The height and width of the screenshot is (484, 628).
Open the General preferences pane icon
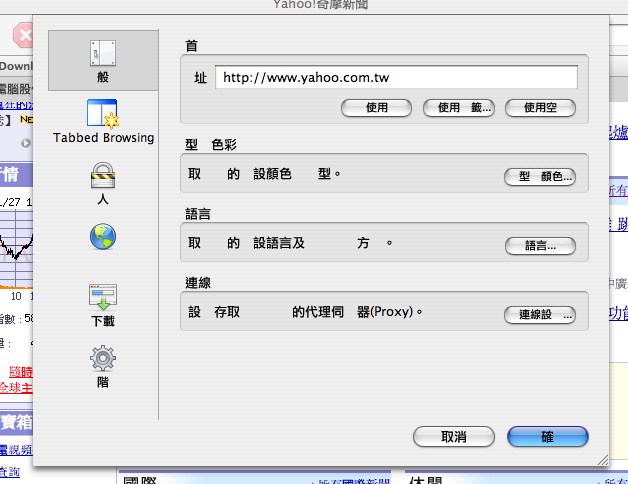click(x=103, y=60)
